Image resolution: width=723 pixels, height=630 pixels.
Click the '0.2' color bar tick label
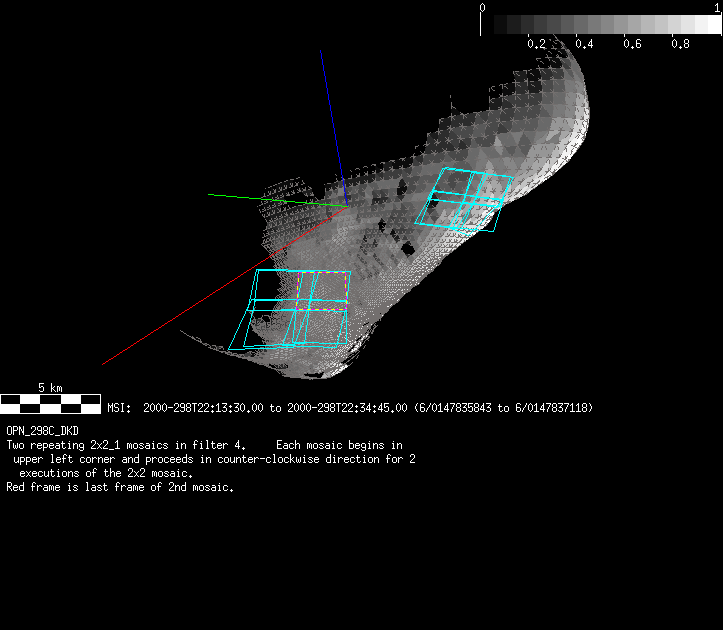[x=536, y=44]
